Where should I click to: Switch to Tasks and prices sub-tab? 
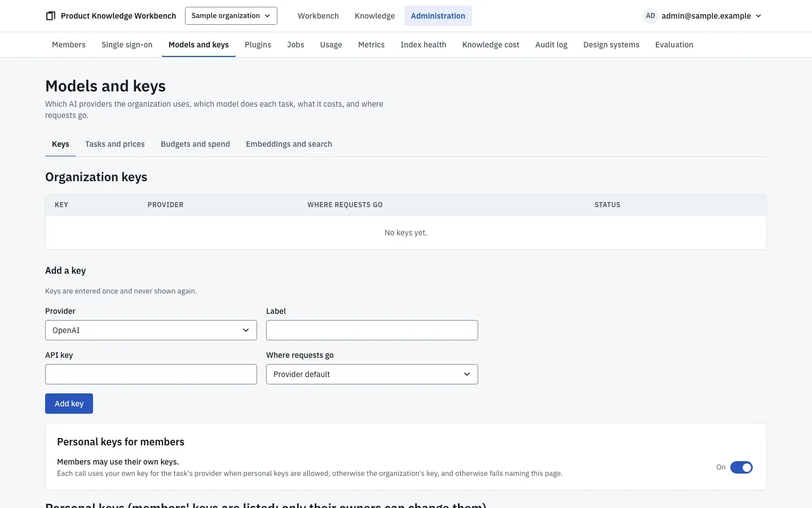tap(115, 144)
